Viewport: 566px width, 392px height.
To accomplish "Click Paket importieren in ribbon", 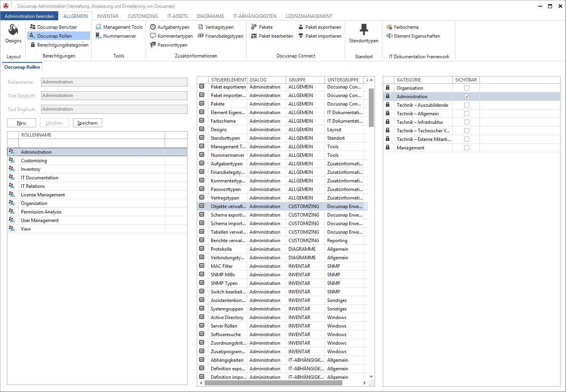I will tap(319, 36).
